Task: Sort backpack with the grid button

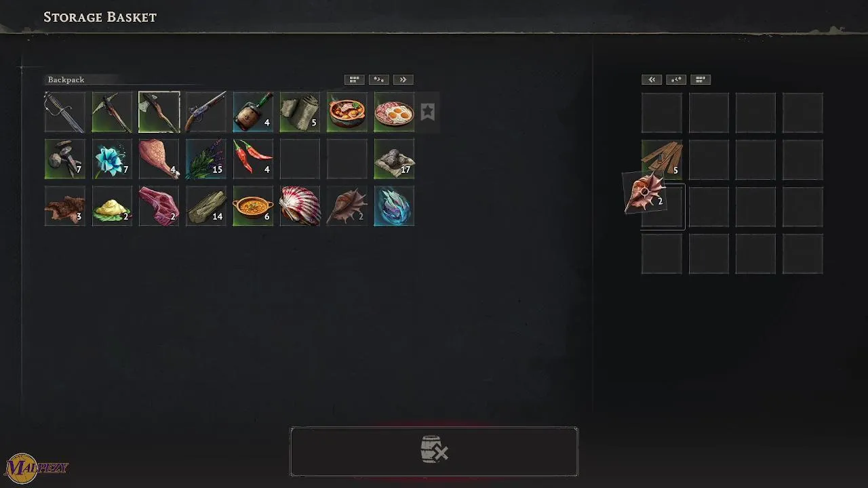Action: coord(354,79)
